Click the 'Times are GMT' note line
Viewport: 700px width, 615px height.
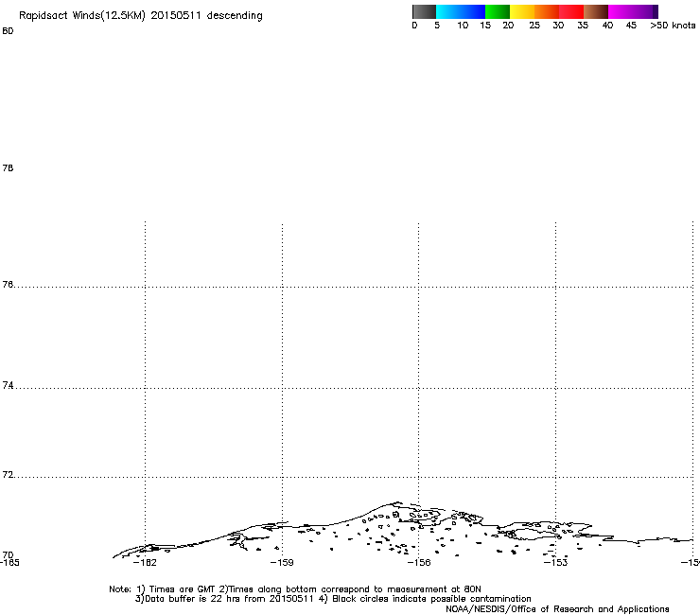click(295, 589)
